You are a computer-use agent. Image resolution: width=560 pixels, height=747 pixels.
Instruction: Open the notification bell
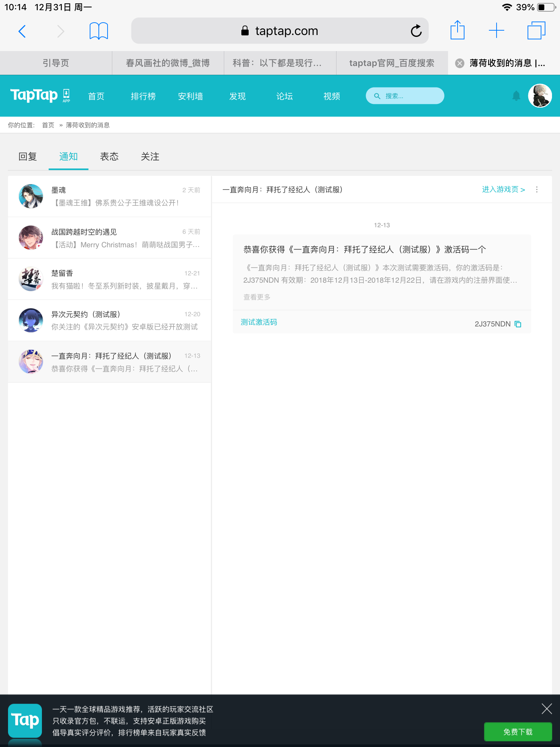pos(516,96)
